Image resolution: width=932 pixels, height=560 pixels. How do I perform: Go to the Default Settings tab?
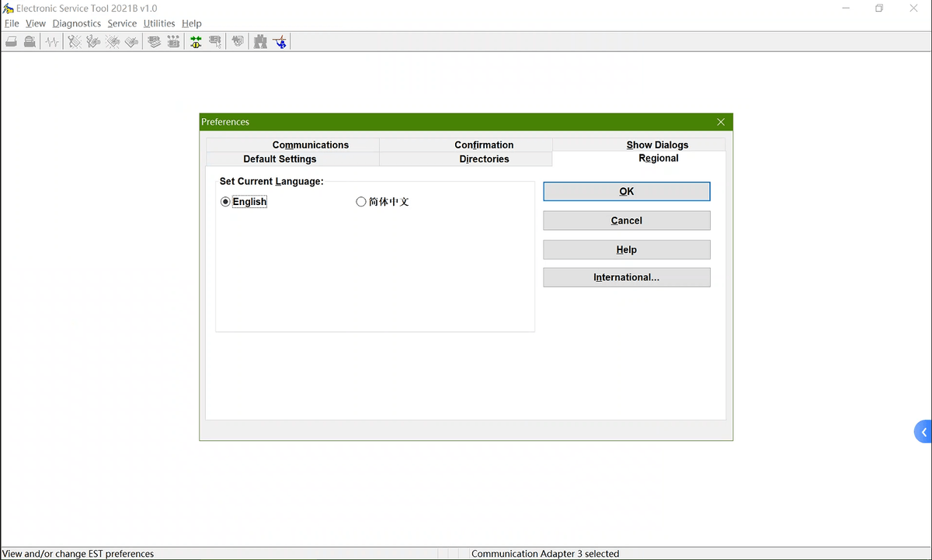pyautogui.click(x=280, y=158)
